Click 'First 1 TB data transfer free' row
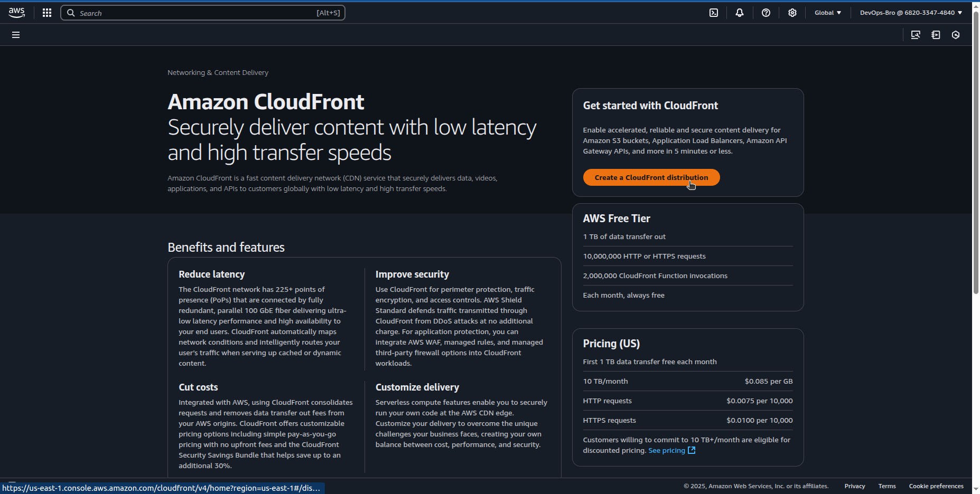Image resolution: width=980 pixels, height=494 pixels. point(688,362)
